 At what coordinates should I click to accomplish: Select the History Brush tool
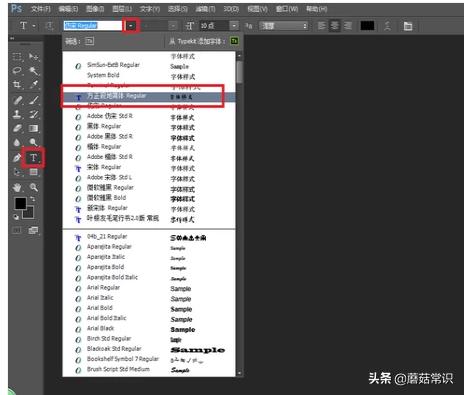coord(33,114)
